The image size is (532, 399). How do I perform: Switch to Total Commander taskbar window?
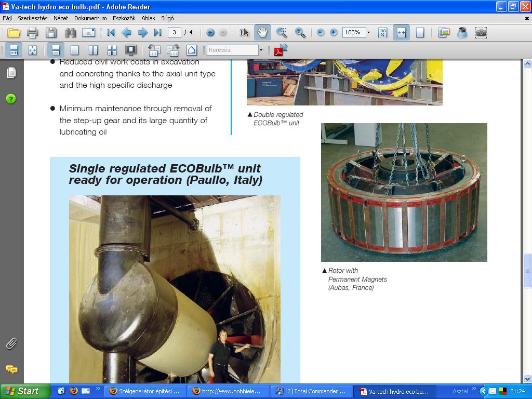coord(312,391)
